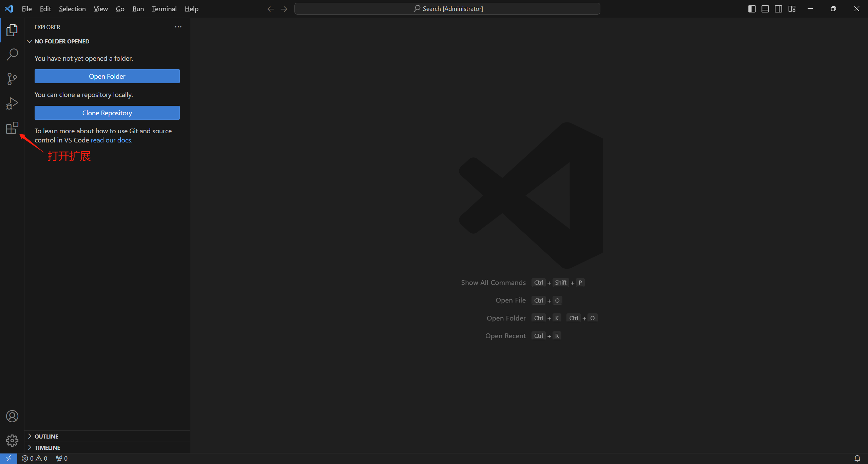Click the Search [Administrator] command box
The width and height of the screenshot is (868, 464).
click(447, 9)
